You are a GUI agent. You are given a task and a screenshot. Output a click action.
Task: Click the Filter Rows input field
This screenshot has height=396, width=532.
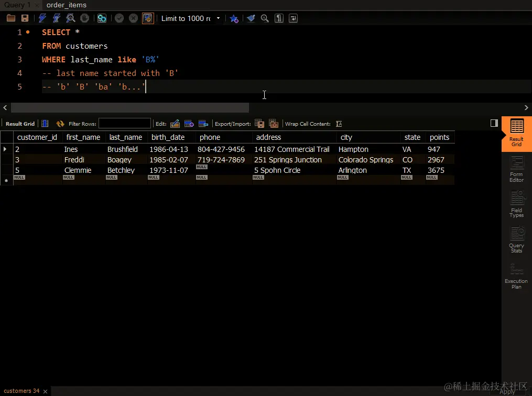click(x=125, y=124)
